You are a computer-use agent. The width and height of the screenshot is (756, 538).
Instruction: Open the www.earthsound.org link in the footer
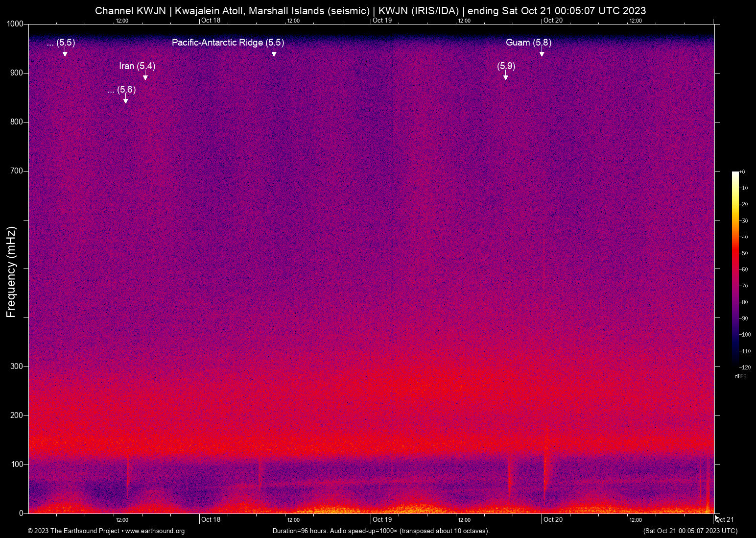pos(155,531)
